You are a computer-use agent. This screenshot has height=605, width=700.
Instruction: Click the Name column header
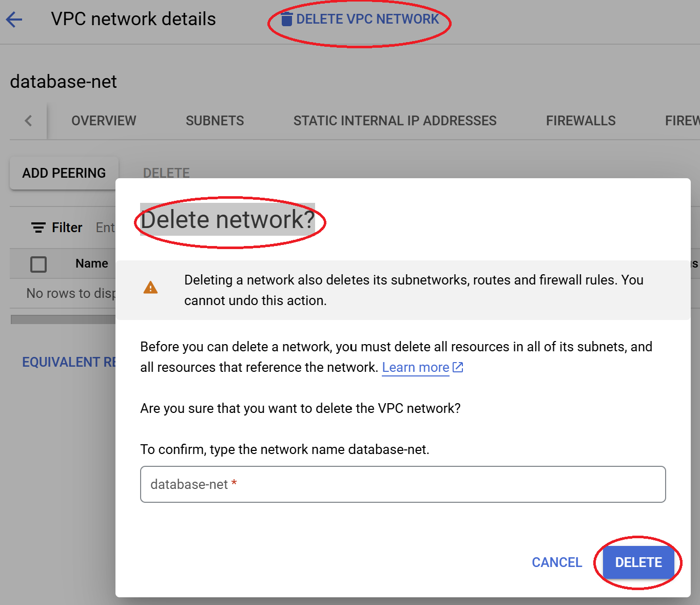point(92,263)
